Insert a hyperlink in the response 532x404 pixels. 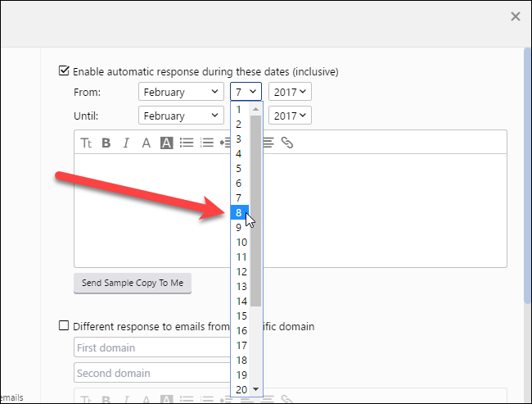pos(287,143)
